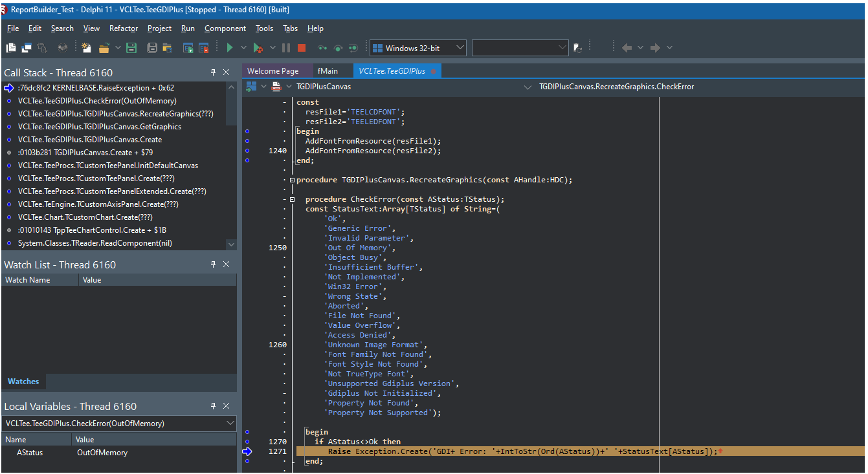
Task: Open the Edit menu
Action: coord(35,28)
